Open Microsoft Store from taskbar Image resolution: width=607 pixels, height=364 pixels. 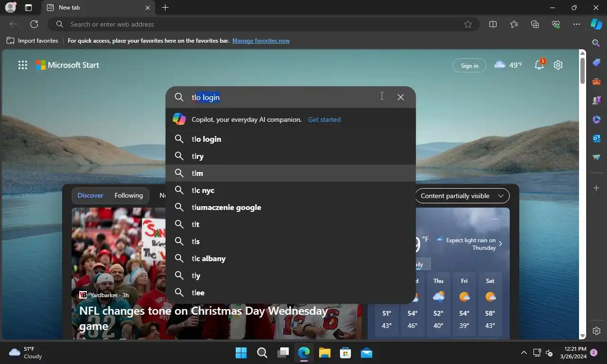coord(345,353)
